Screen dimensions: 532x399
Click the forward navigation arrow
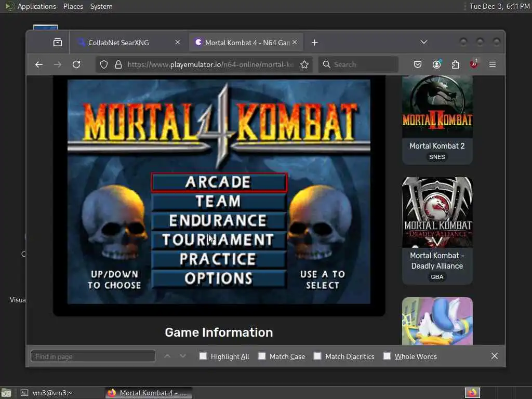[58, 64]
